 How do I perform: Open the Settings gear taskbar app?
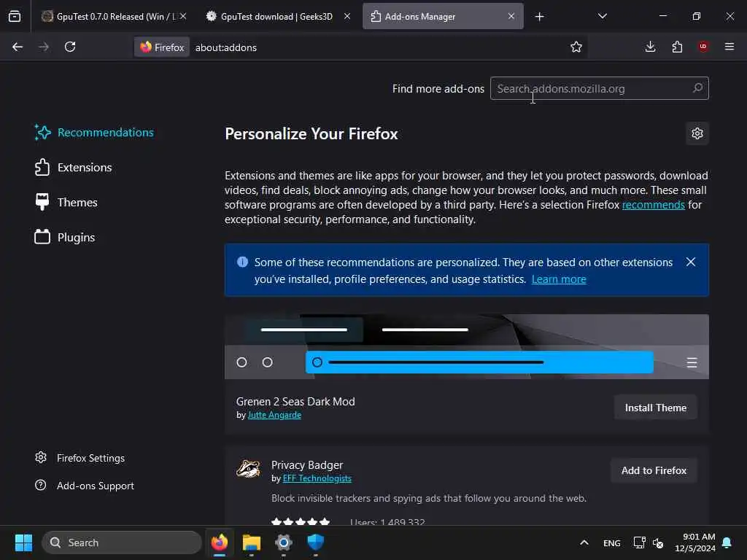284,542
